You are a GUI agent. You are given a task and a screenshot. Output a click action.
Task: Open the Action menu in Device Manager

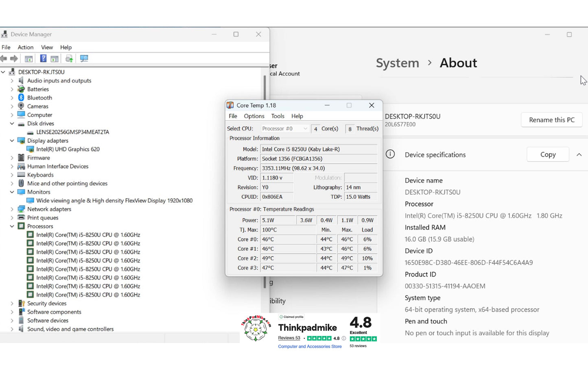tap(25, 47)
